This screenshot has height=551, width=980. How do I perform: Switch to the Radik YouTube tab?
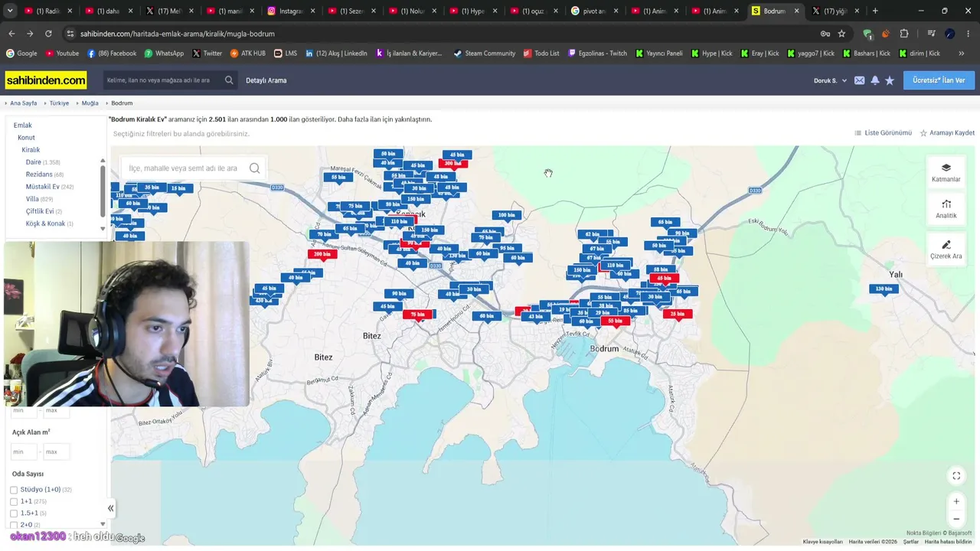[x=48, y=11]
